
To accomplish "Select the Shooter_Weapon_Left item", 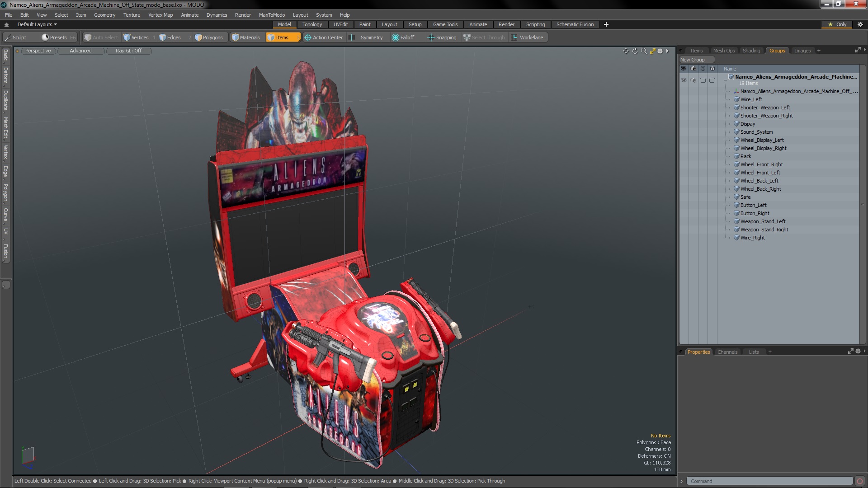I will click(x=765, y=108).
